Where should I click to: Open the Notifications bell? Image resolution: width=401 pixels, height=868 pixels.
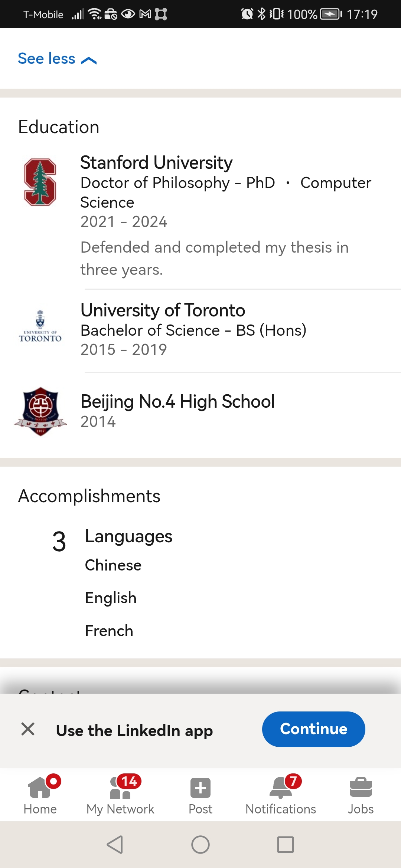tap(281, 795)
